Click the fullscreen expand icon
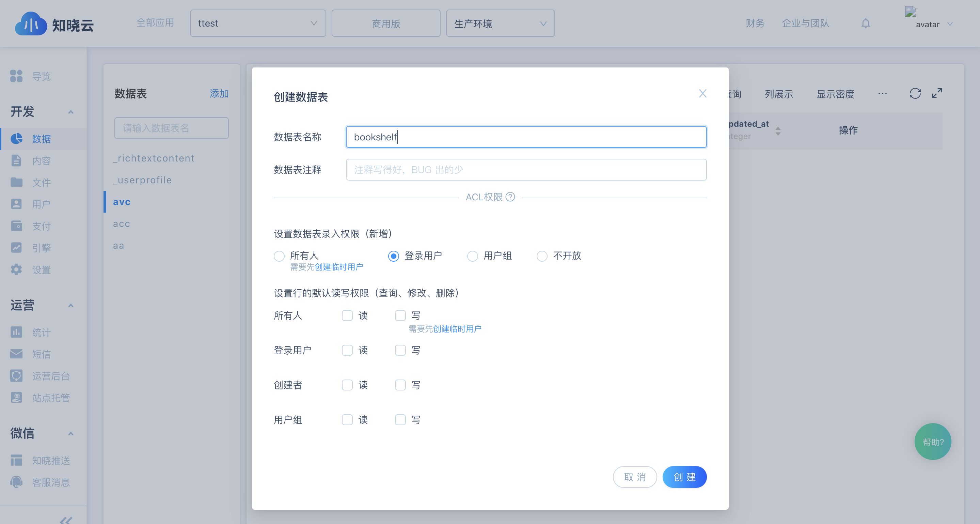The width and height of the screenshot is (980, 524). click(937, 93)
